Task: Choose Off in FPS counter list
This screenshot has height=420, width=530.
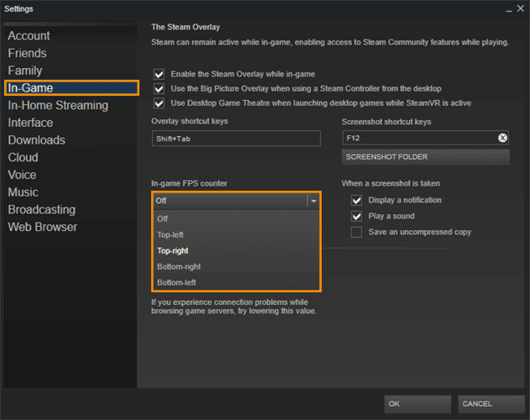Action: [236, 218]
